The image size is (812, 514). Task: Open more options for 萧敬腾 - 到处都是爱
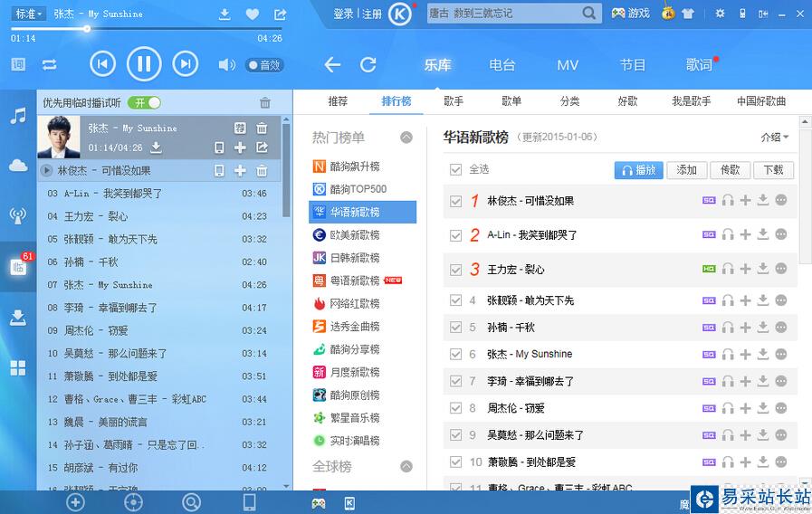[x=781, y=462]
